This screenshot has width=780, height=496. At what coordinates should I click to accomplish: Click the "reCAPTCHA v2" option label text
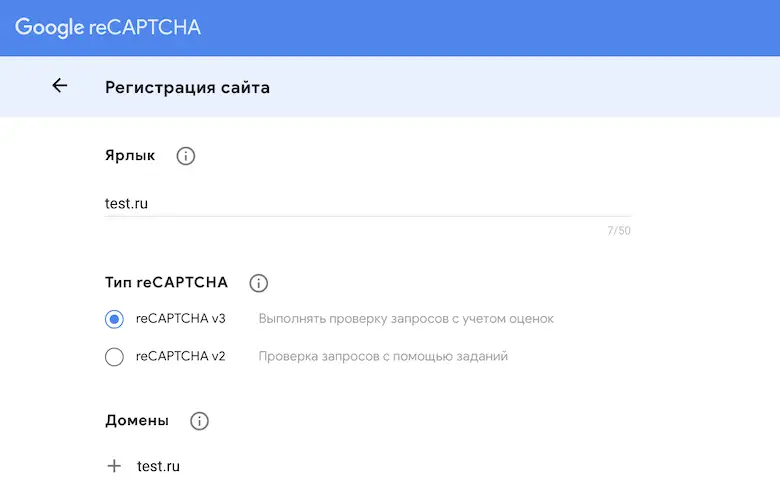181,356
